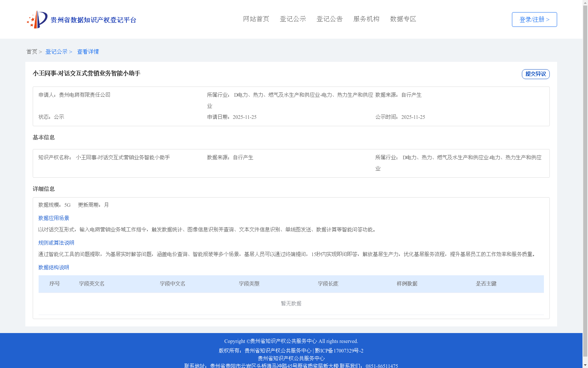Click the 规则或算法说明 heading
This screenshot has width=588, height=368.
coord(56,243)
